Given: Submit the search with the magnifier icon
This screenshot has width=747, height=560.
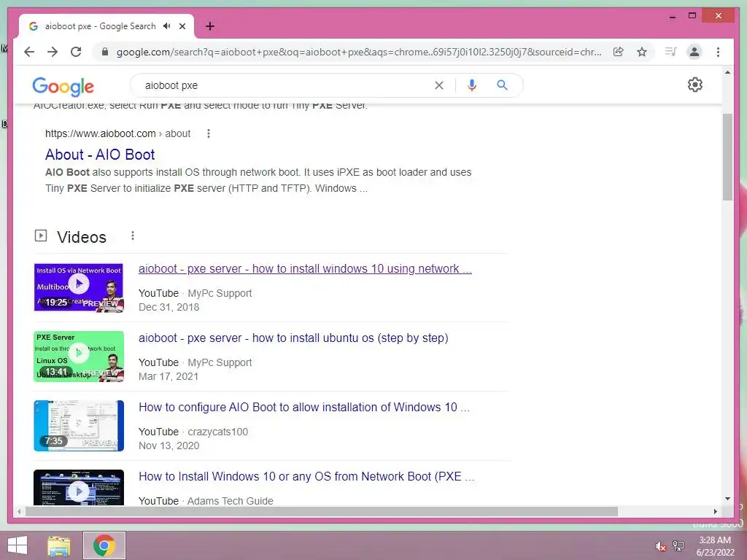Looking at the screenshot, I should pos(502,85).
